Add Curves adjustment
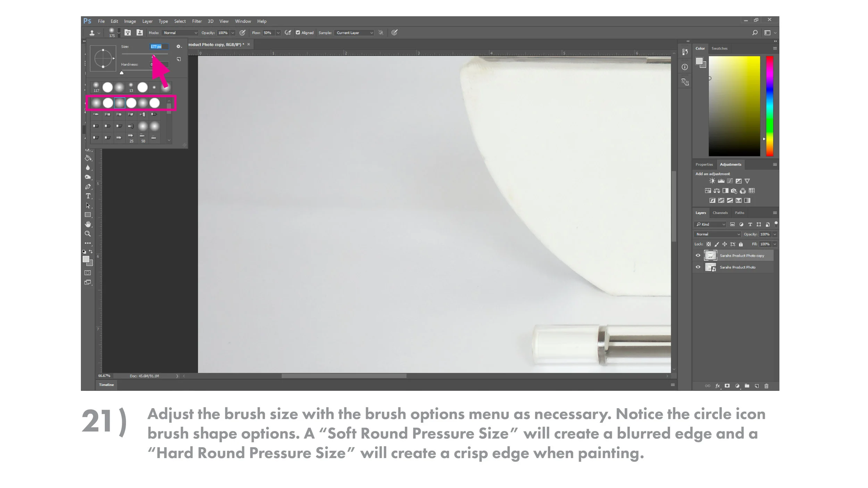The height and width of the screenshot is (488, 868). [730, 181]
